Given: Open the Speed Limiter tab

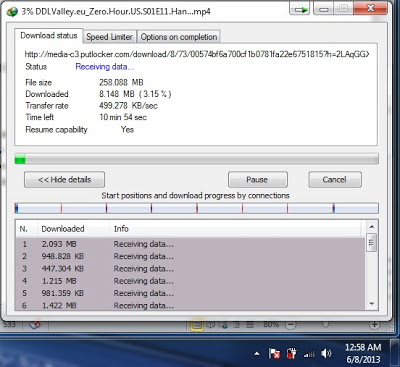Looking at the screenshot, I should tap(109, 37).
